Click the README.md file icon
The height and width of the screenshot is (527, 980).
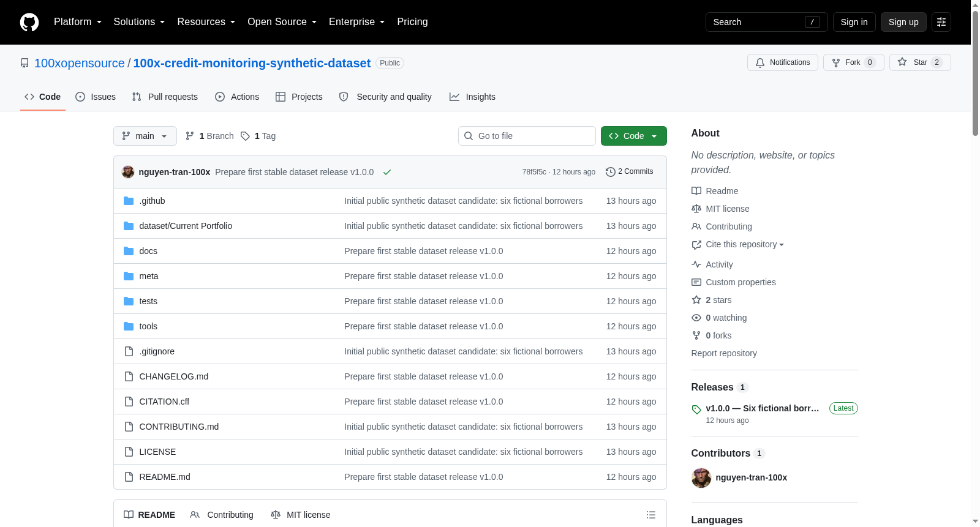point(129,477)
